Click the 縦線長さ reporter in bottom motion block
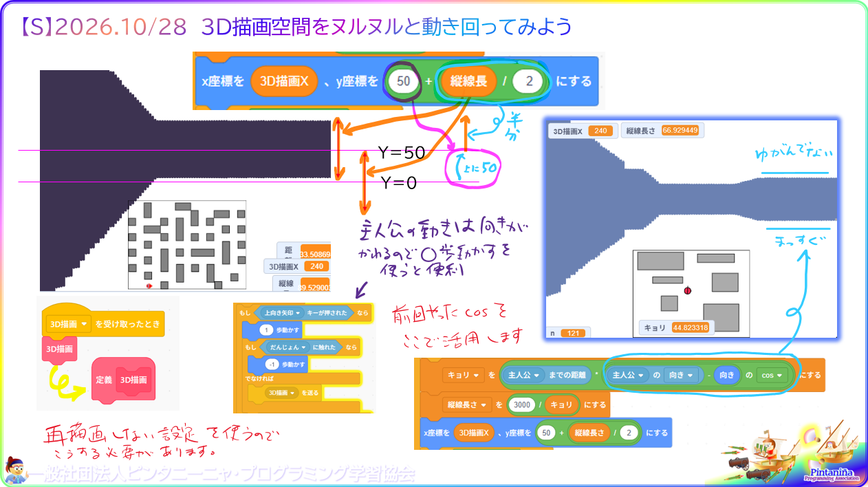The image size is (868, 487). coord(589,433)
